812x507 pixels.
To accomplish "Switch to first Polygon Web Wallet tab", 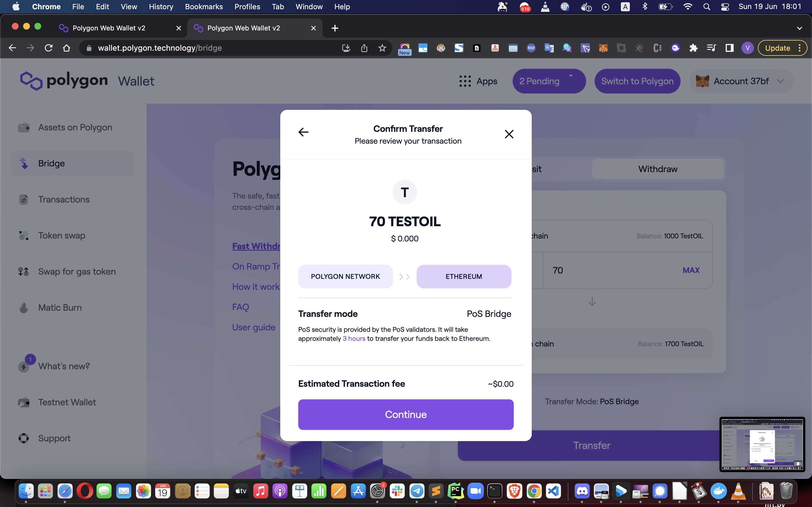I will tap(109, 28).
